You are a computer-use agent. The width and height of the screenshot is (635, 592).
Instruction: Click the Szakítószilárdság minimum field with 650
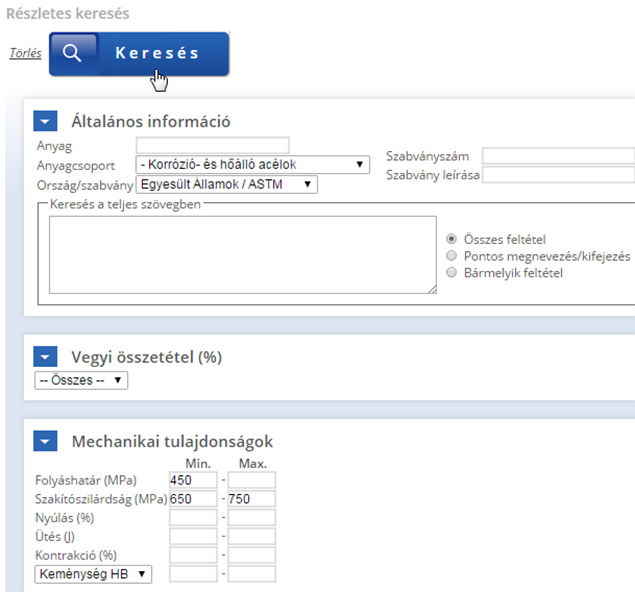point(193,498)
